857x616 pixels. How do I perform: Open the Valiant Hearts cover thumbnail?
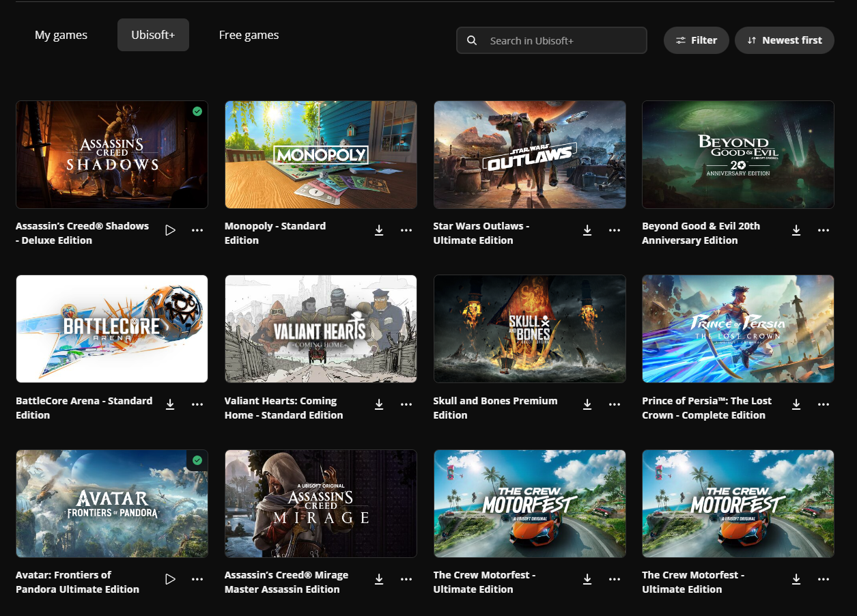pyautogui.click(x=321, y=328)
